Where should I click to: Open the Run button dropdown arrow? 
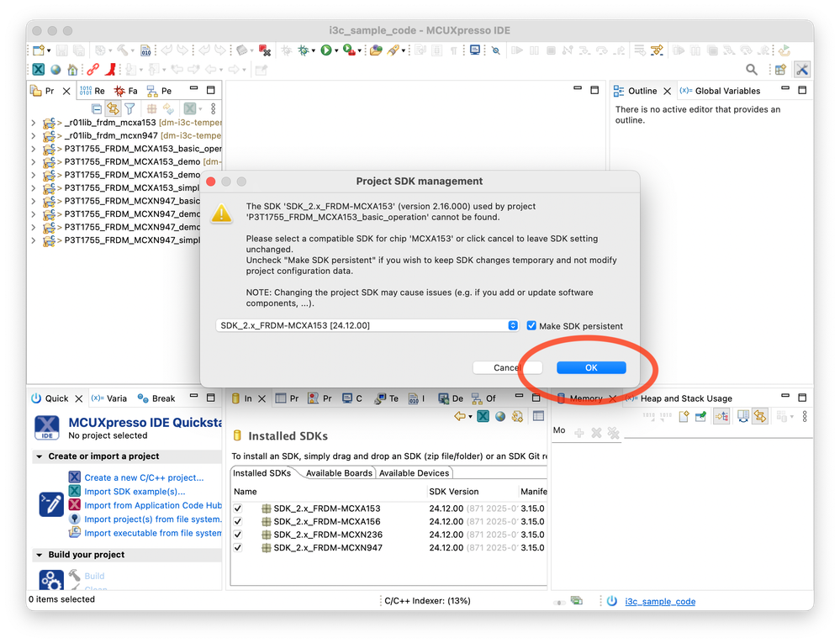(x=336, y=51)
